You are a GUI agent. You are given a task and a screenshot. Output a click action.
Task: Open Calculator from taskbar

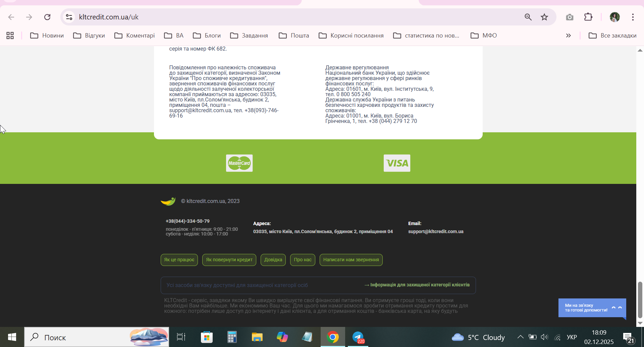click(232, 337)
